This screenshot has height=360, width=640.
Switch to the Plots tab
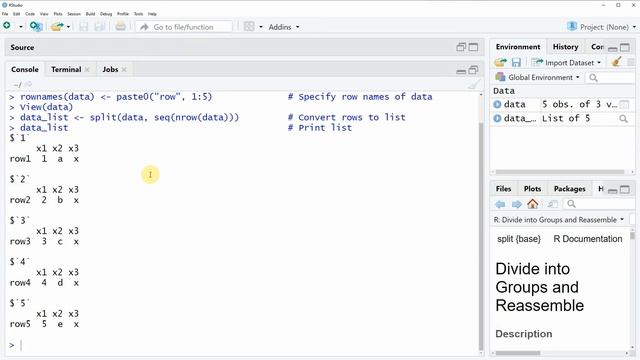(x=532, y=189)
